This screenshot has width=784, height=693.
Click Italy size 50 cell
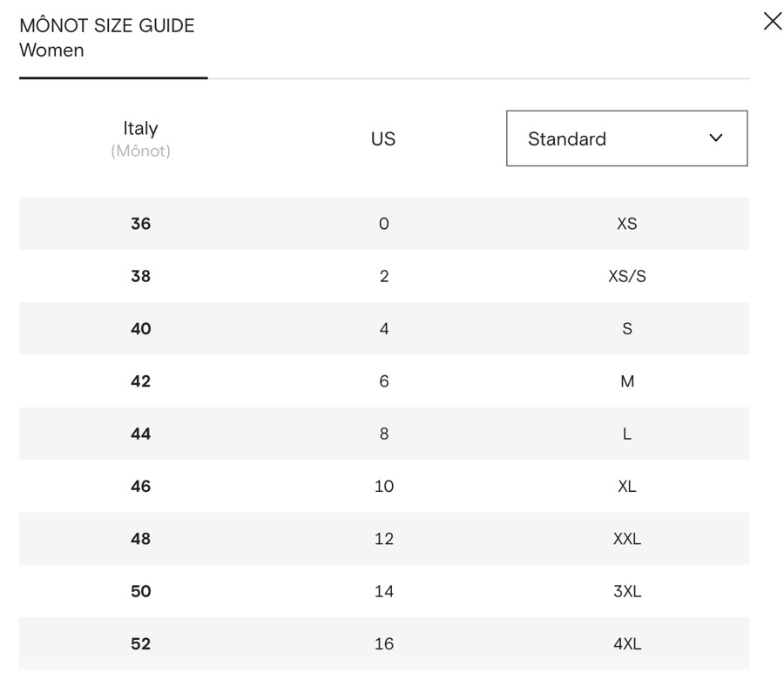tap(140, 591)
